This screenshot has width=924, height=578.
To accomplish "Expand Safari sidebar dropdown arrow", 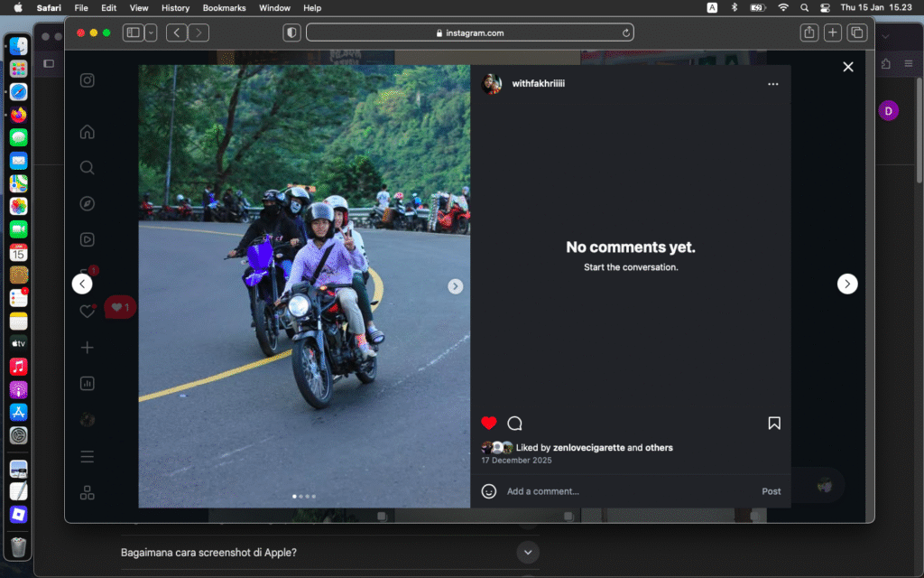I will click(151, 33).
